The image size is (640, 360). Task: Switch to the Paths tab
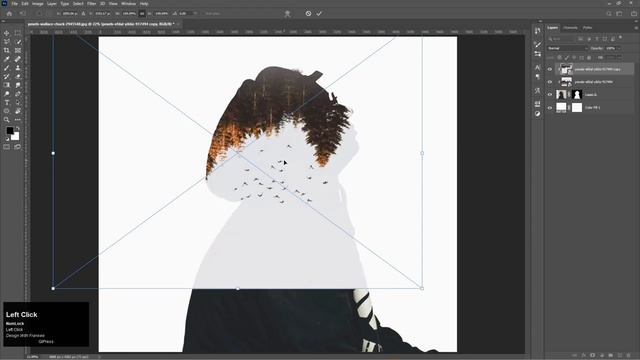(x=587, y=28)
